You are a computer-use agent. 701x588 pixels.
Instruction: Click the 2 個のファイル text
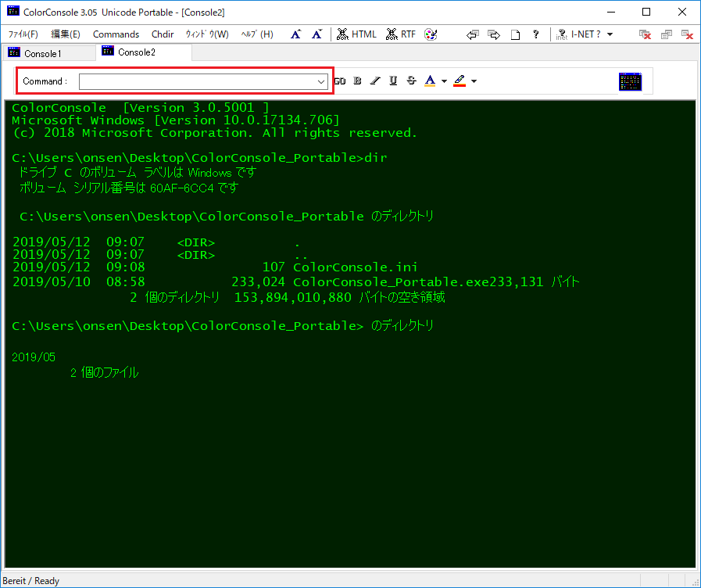point(104,372)
